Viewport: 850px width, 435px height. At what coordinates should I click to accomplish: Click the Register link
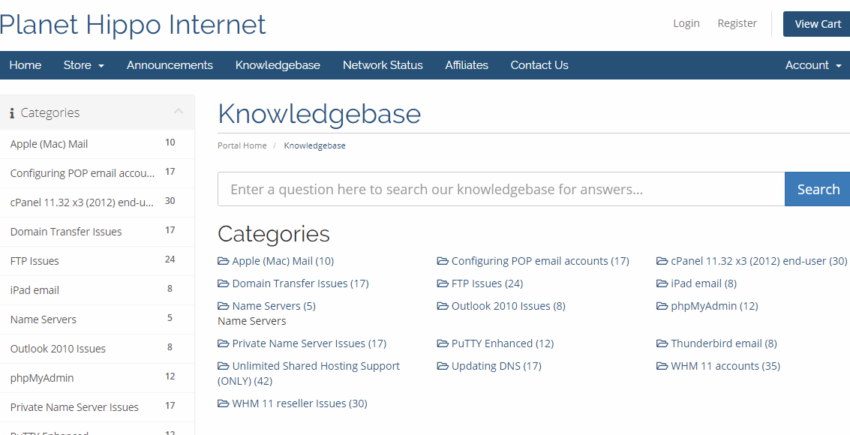coord(737,23)
